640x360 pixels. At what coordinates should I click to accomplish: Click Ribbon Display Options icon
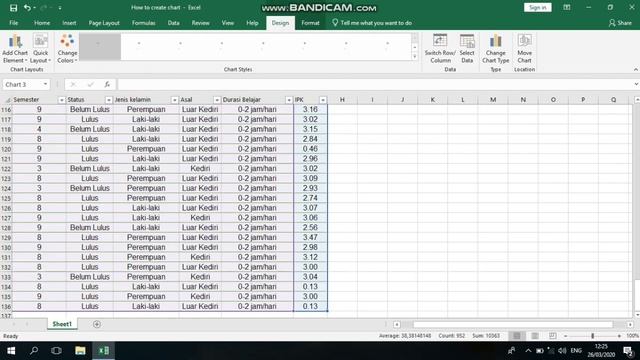[x=567, y=7]
